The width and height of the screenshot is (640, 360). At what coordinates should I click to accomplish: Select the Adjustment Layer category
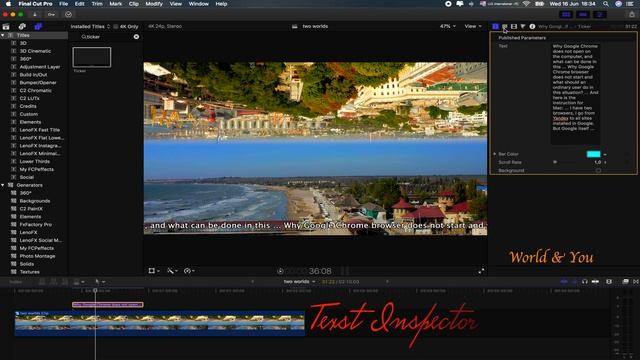pos(40,67)
